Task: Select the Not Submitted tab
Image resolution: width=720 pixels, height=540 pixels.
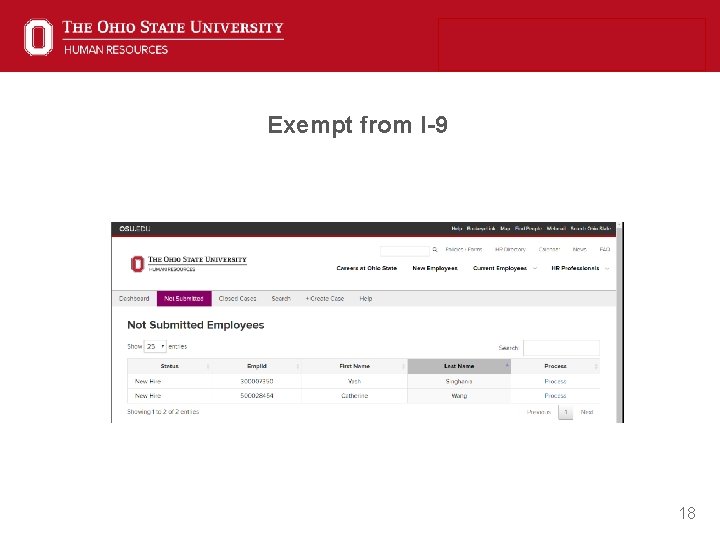Action: tap(184, 298)
